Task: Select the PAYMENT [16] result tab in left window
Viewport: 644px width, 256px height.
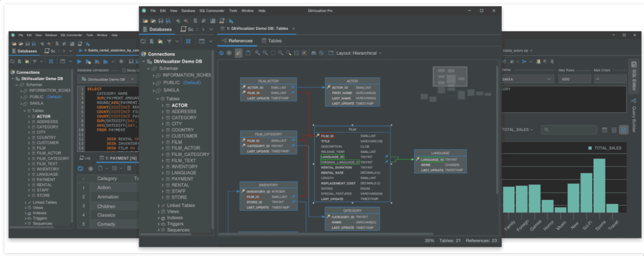Action: pos(117,158)
